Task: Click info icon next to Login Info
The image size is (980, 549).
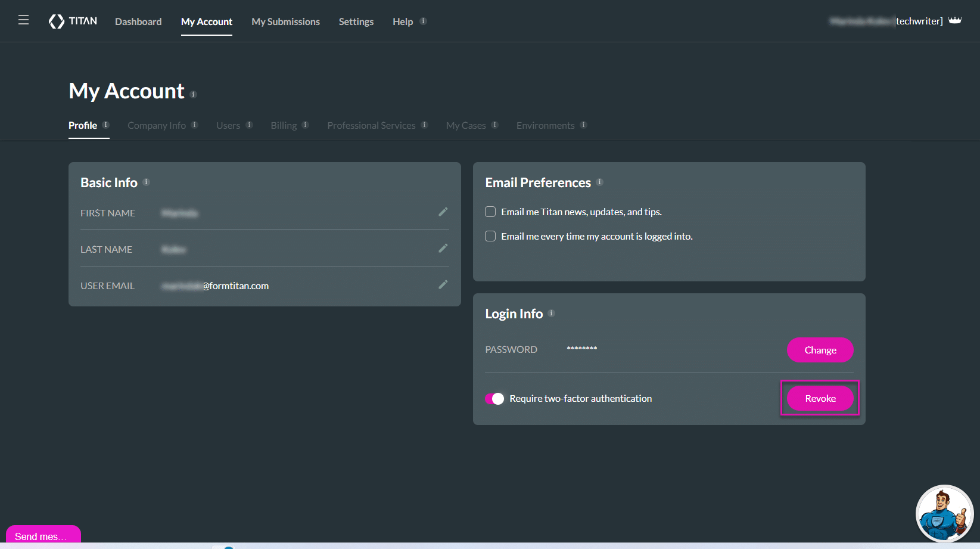Action: [552, 314]
